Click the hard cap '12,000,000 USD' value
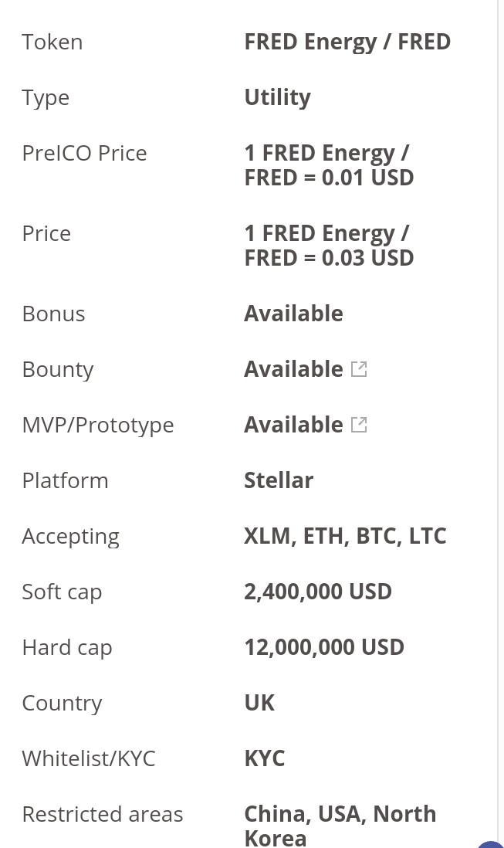 coord(324,647)
